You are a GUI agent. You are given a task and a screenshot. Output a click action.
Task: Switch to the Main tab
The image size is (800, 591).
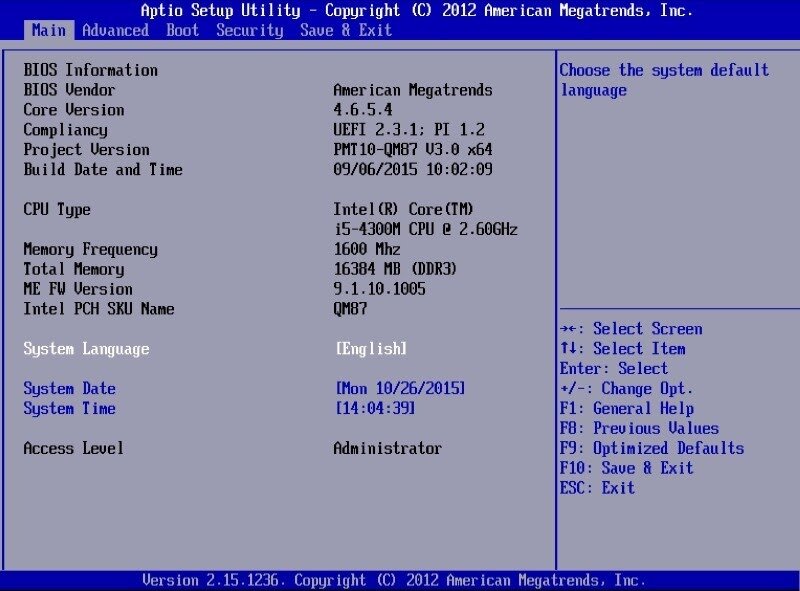click(x=49, y=30)
